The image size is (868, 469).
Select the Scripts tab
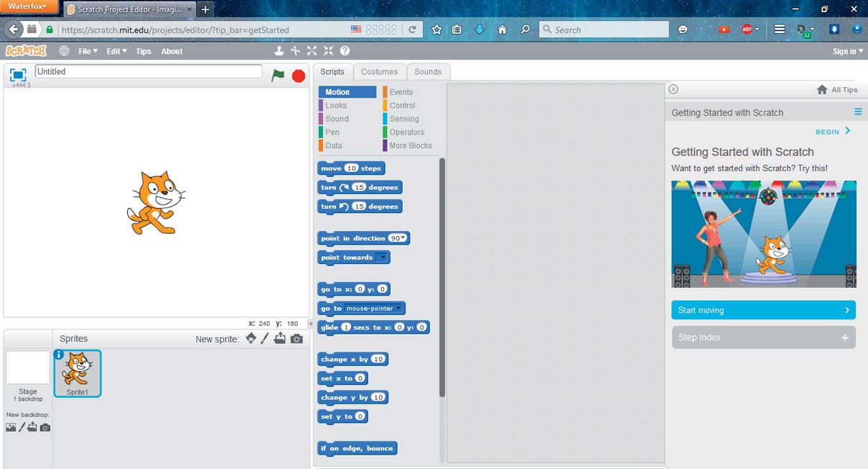point(332,72)
